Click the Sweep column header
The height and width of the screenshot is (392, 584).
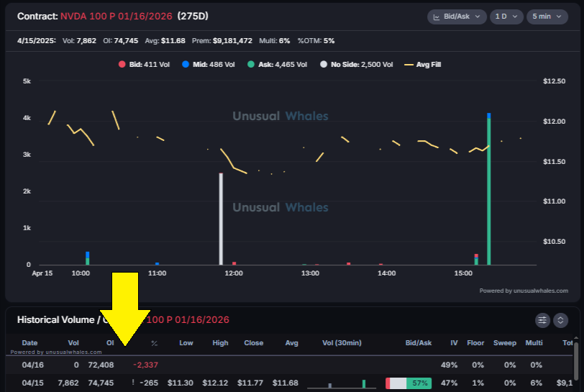click(x=505, y=343)
